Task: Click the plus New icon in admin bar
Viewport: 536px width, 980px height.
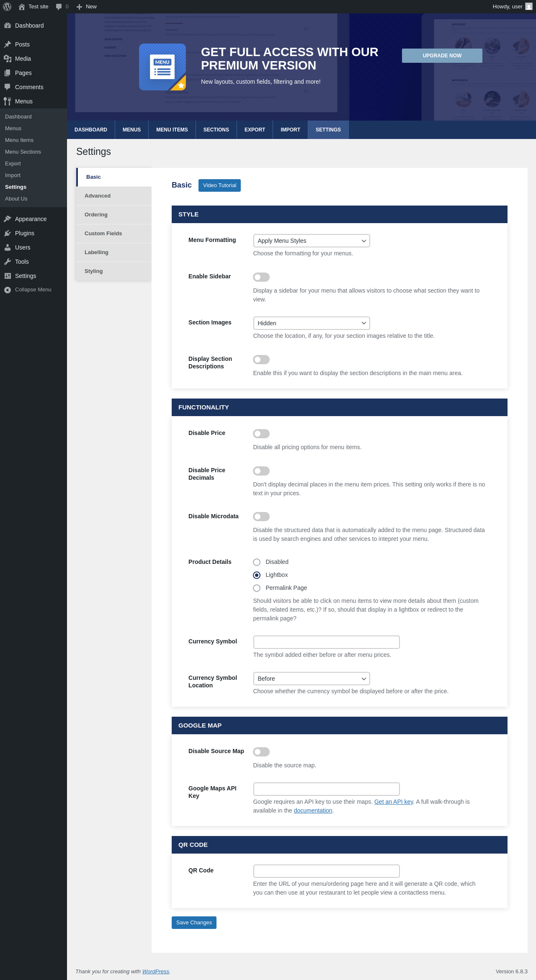Action: click(x=79, y=7)
